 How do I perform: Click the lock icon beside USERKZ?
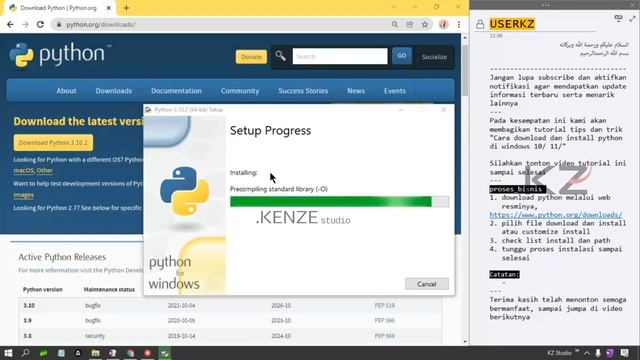[480, 24]
